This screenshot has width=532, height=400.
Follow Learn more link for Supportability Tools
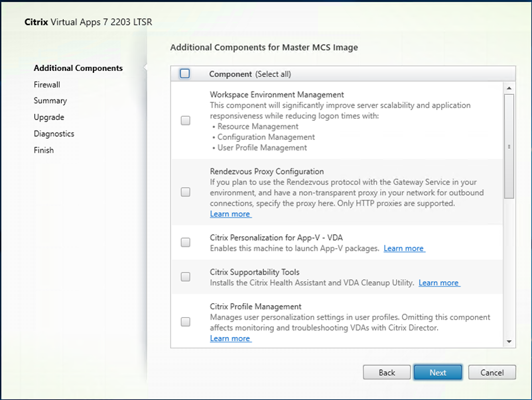[439, 283]
